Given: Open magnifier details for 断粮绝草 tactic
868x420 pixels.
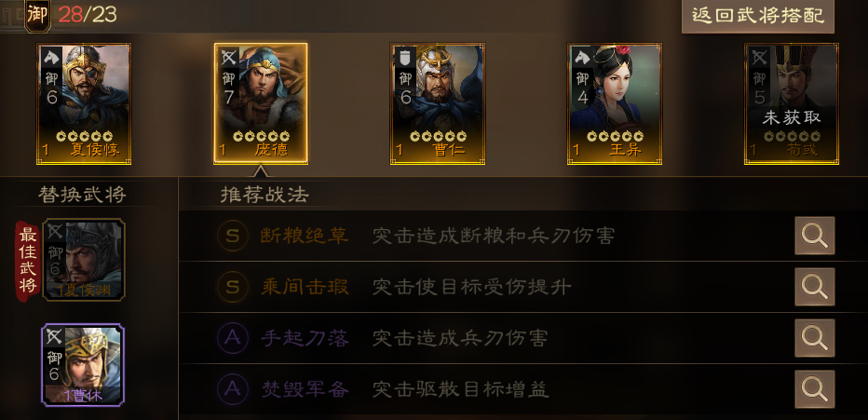Looking at the screenshot, I should [x=814, y=236].
